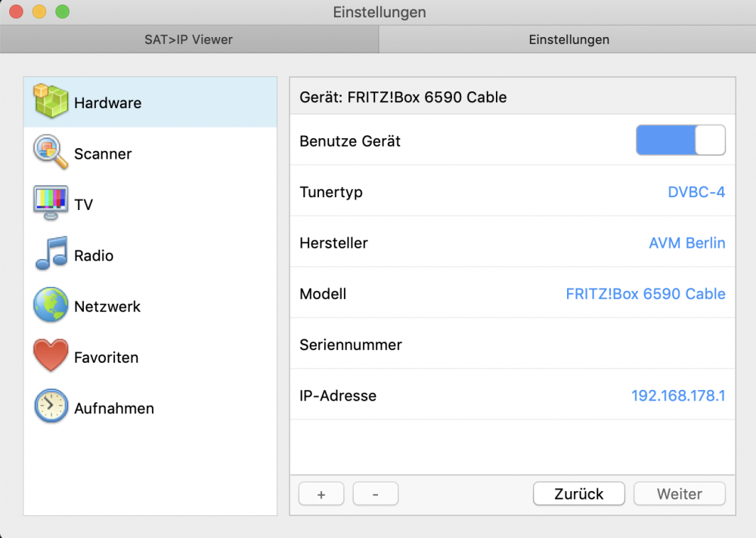
Task: Select the Seriennummer row
Action: pos(512,345)
